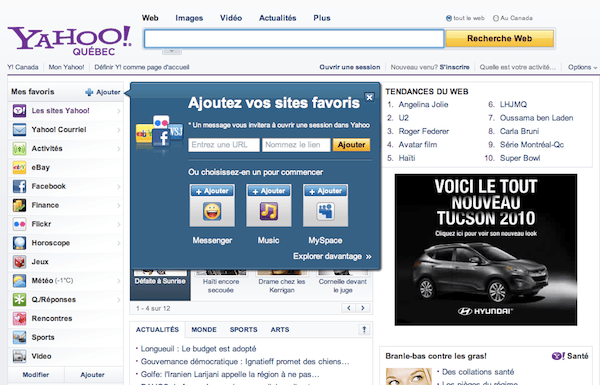Click the Q./Réponses green icon

point(20,300)
